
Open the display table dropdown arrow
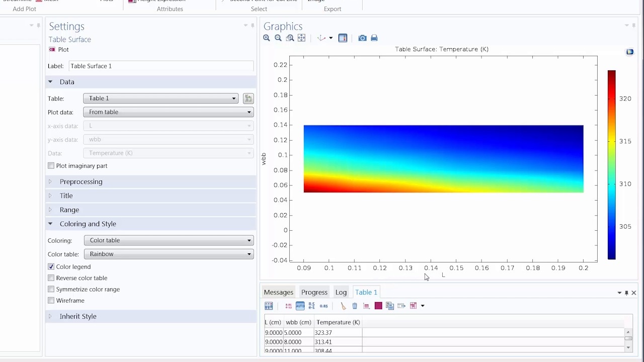click(x=423, y=306)
